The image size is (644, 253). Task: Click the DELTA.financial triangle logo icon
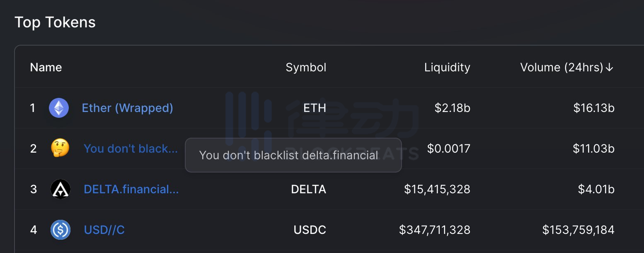(x=60, y=189)
